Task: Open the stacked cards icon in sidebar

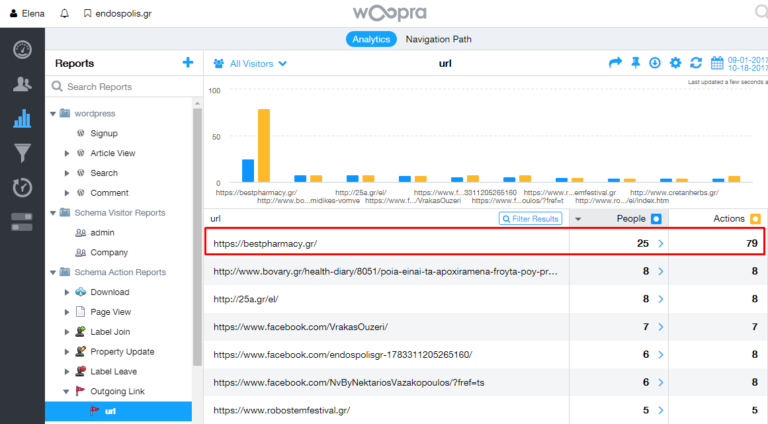Action: click(22, 222)
